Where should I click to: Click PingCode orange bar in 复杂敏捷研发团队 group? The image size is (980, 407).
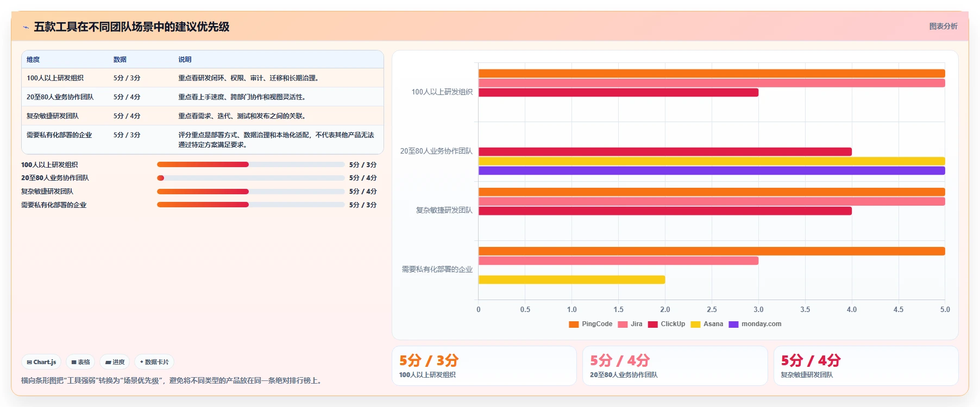point(712,192)
